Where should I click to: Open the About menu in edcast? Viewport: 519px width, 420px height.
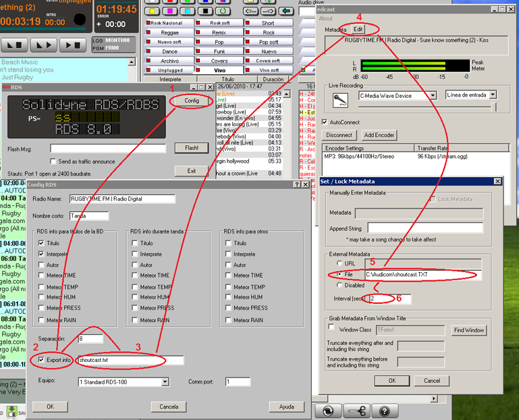tap(326, 18)
